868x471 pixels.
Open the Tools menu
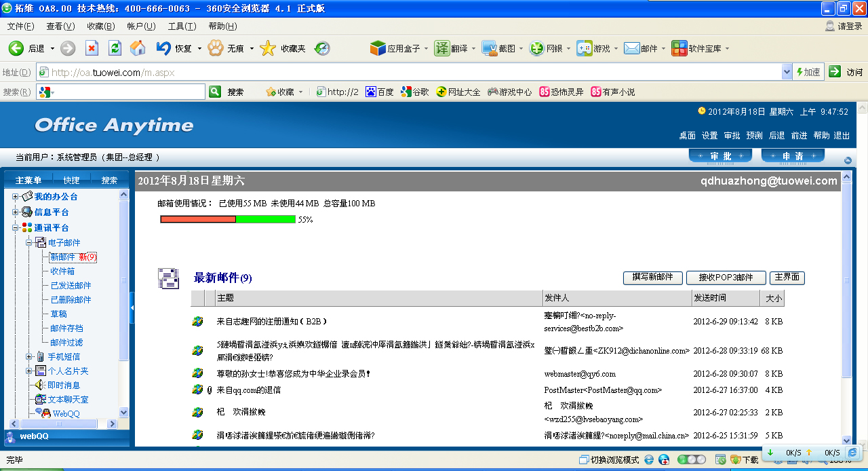pyautogui.click(x=182, y=26)
